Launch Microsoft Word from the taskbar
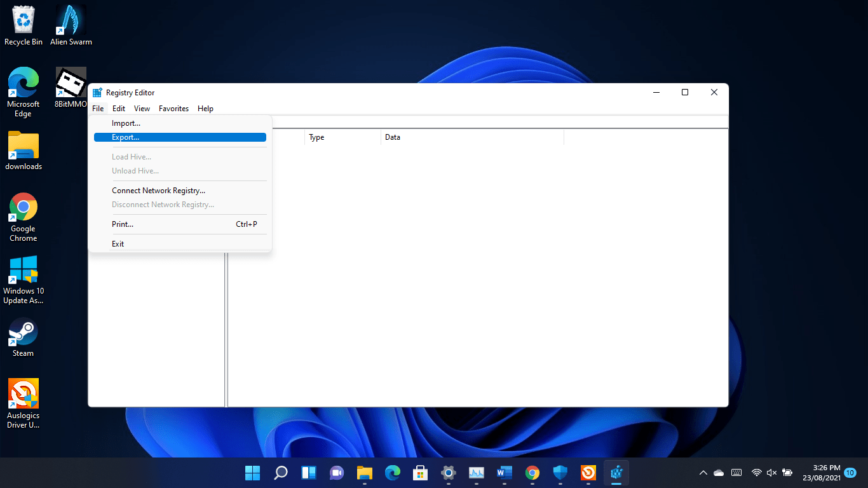 tap(504, 473)
